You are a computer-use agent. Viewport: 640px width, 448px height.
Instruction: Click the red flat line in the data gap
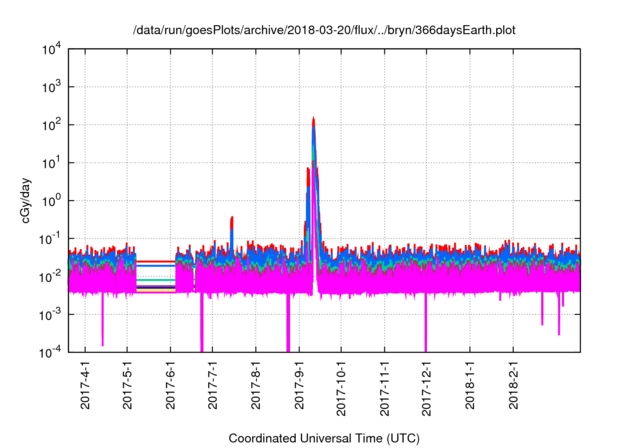155,261
